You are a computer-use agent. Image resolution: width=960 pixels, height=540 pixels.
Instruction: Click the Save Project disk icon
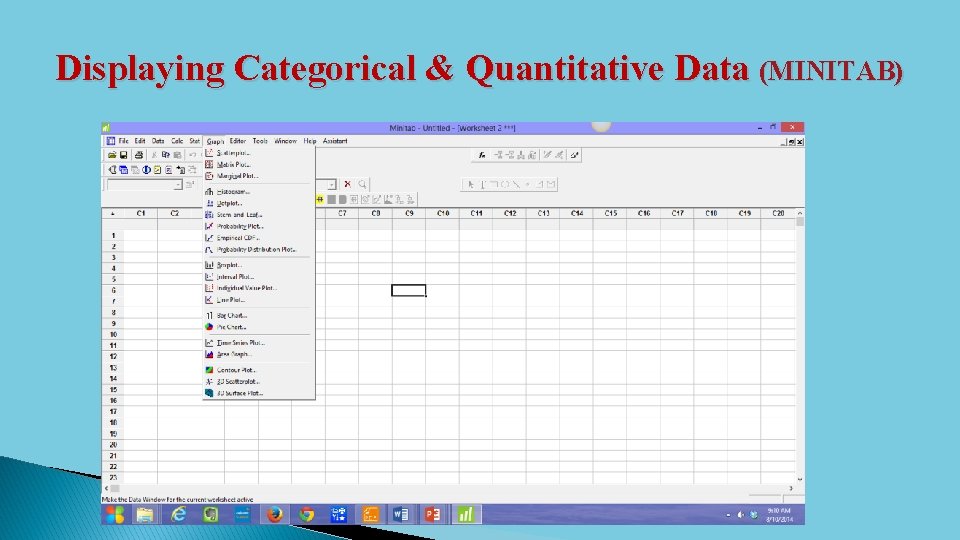[x=123, y=155]
